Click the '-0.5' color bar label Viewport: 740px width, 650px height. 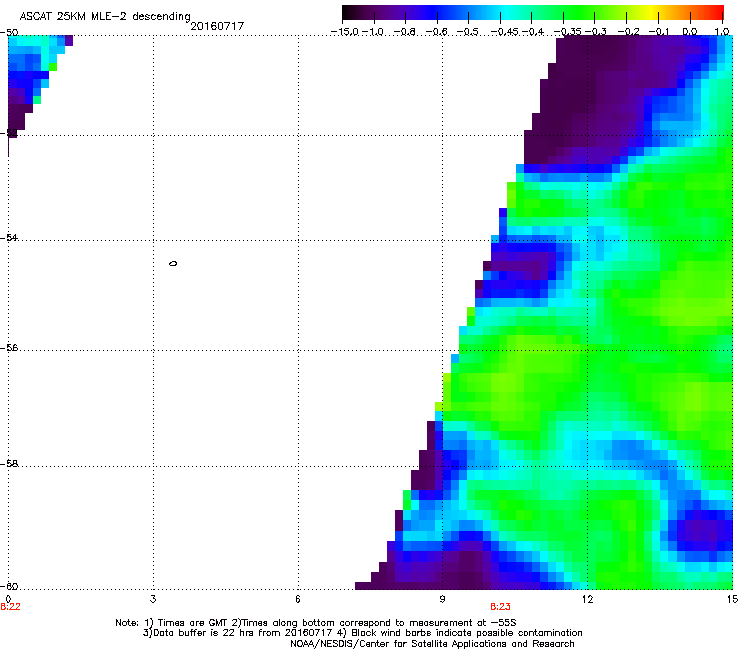tap(468, 32)
